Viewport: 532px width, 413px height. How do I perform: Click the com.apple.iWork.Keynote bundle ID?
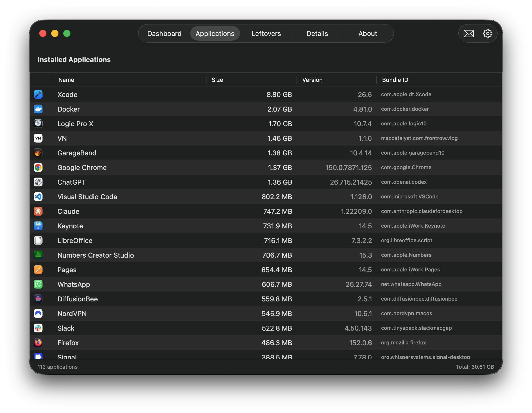(x=413, y=226)
